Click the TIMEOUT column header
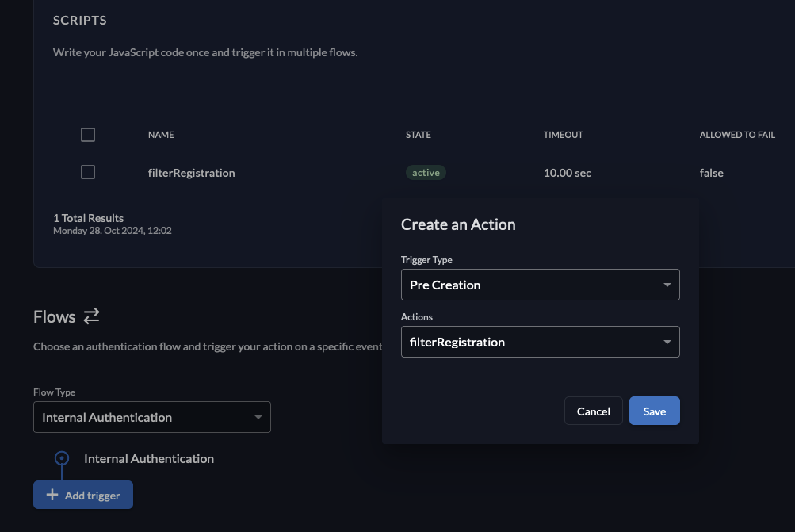795x532 pixels. 563,134
